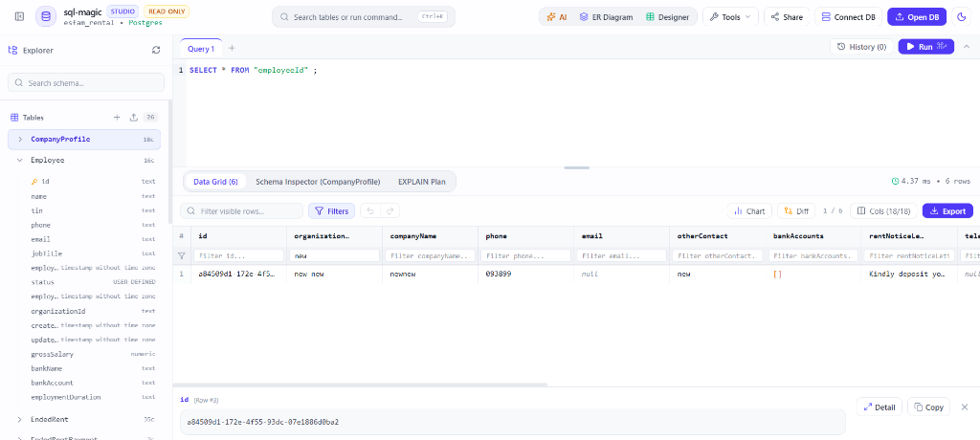
Task: Switch to Schema Inspector (CompanyProfile) tab
Action: pyautogui.click(x=318, y=182)
